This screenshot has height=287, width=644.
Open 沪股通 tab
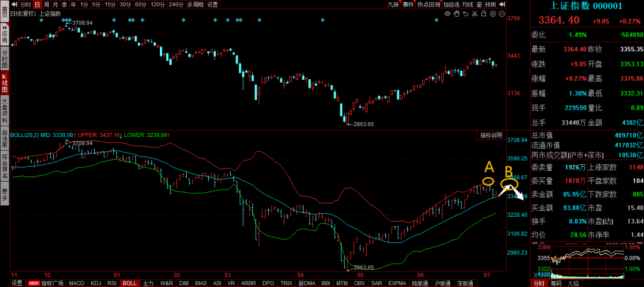(442, 283)
